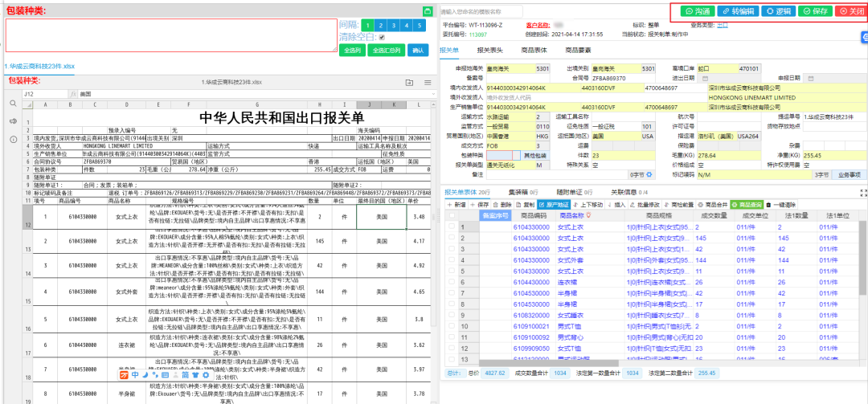Check the checkbox for goods row 2

(x=452, y=238)
